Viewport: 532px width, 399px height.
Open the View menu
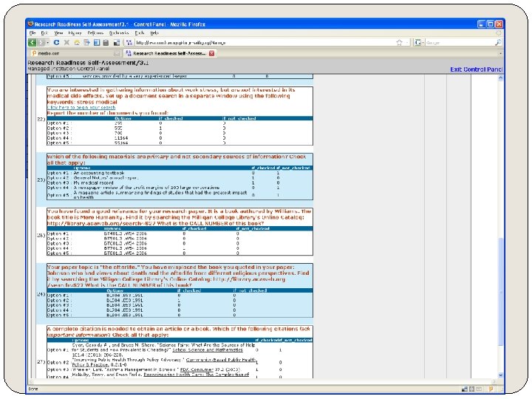point(58,33)
